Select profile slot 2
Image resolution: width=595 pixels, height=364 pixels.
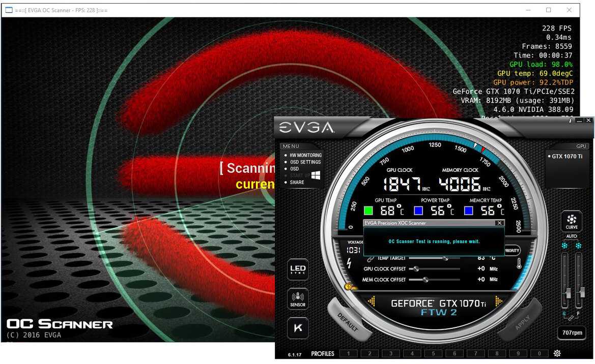point(370,353)
